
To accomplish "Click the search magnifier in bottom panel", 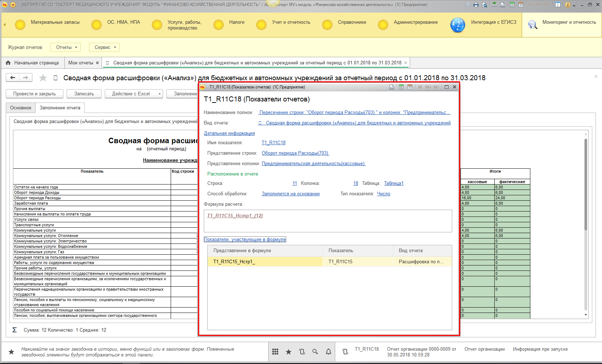I will (315, 352).
